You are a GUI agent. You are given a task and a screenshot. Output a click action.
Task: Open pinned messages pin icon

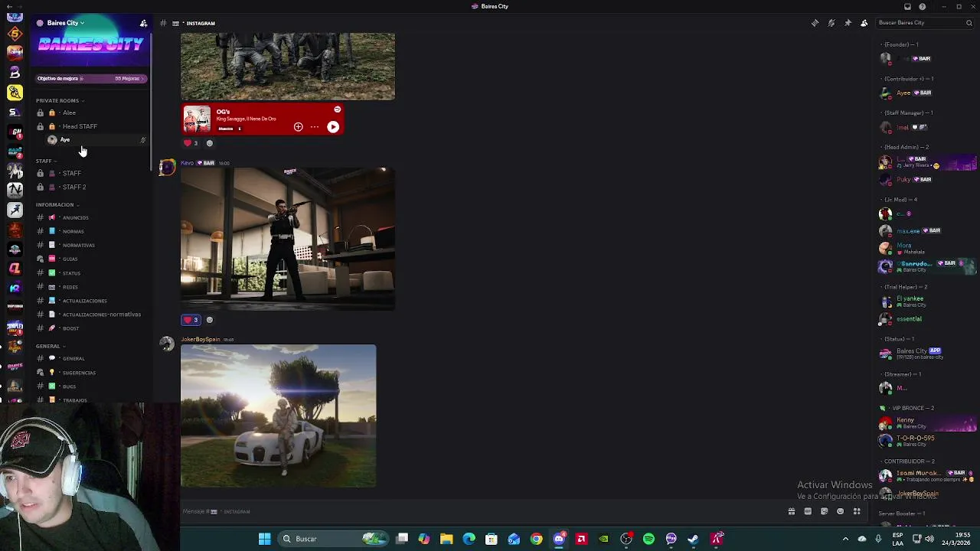pyautogui.click(x=848, y=23)
